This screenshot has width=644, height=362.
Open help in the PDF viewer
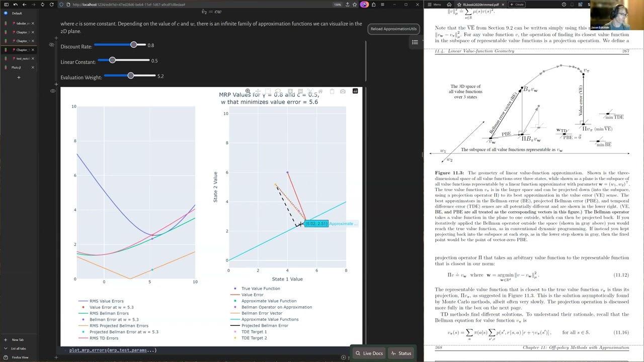pyautogui.click(x=563, y=5)
